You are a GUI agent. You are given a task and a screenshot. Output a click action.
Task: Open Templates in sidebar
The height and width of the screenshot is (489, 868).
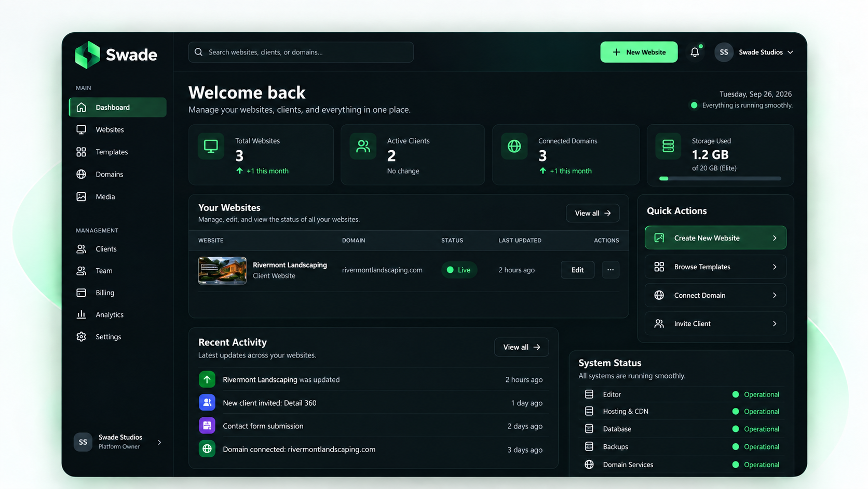118,152
